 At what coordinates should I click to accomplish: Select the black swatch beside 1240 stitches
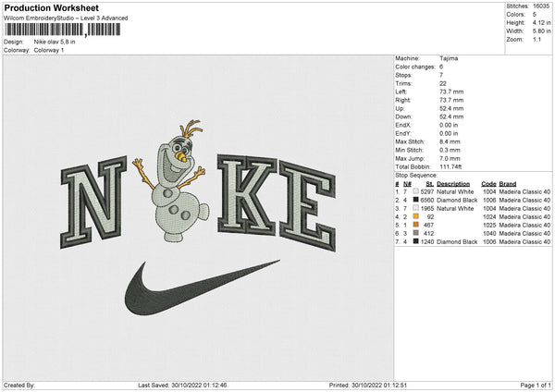tap(416, 241)
